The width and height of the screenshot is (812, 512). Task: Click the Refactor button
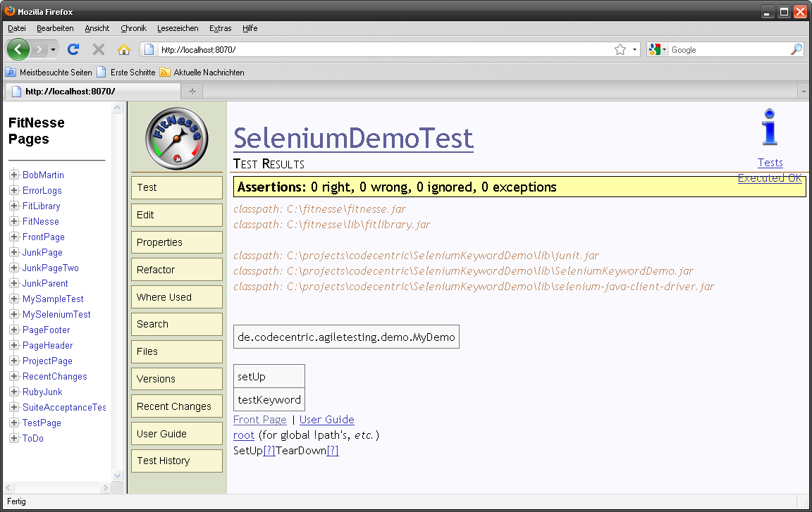[177, 270]
